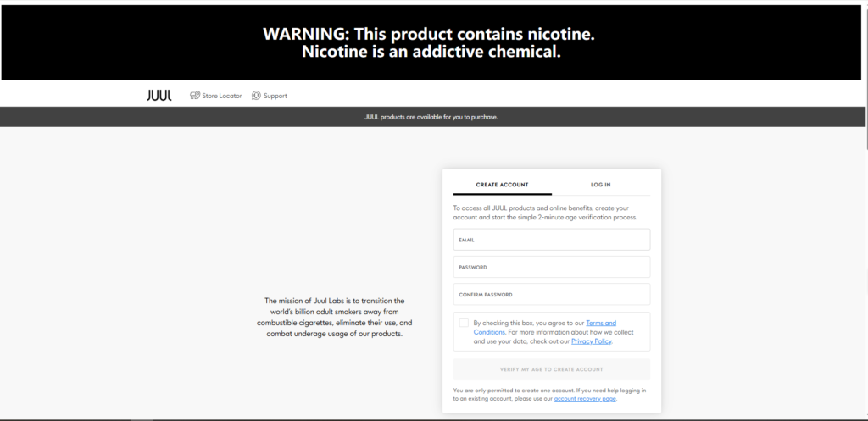Click the 'only permitted to create one account' text
The width and height of the screenshot is (868, 421).
pos(549,395)
